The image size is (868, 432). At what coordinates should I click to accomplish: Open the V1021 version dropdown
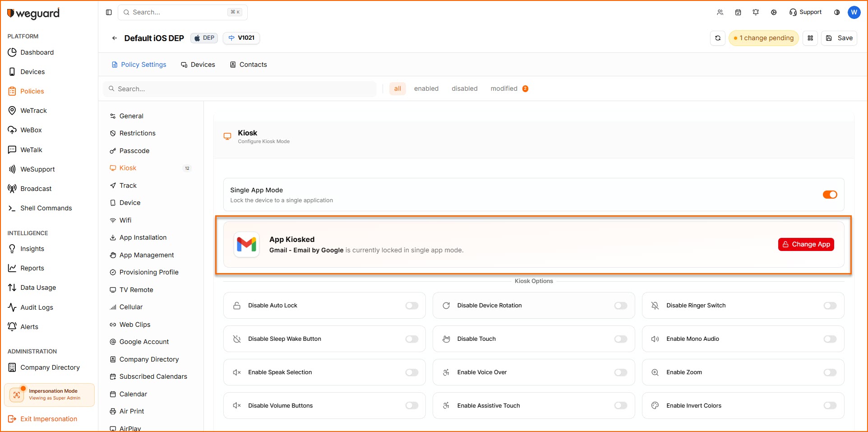pos(241,38)
